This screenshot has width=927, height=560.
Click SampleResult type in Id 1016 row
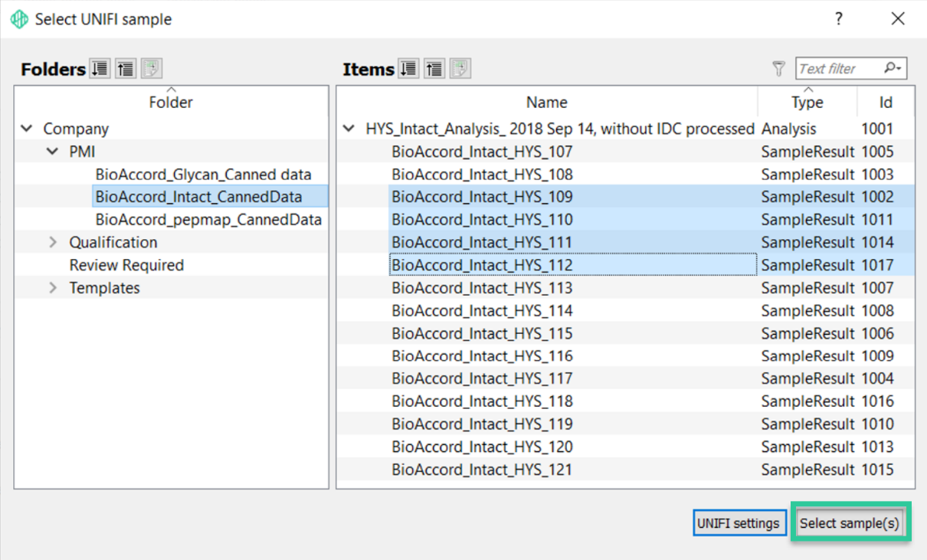click(807, 401)
